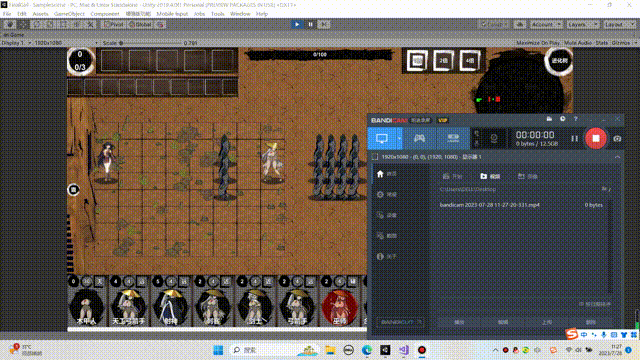Screen dimensions: 640x360
Task: Toggle the Pivot handle position button
Action: coord(113,24)
